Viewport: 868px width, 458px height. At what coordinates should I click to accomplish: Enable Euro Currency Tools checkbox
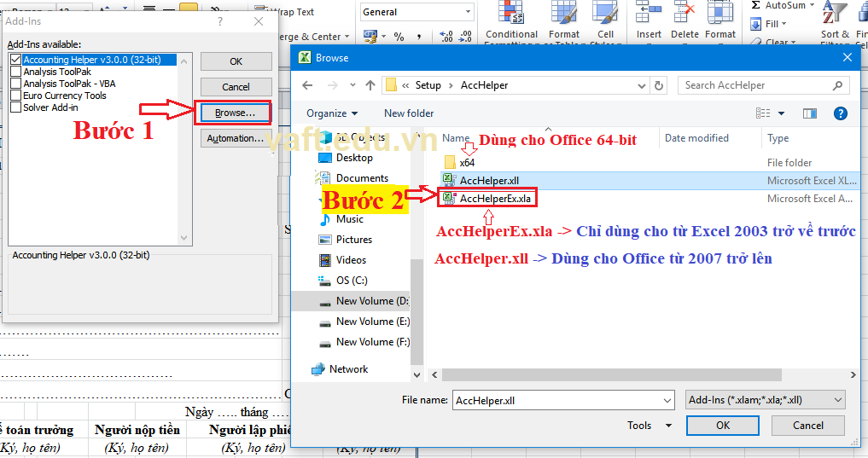16,96
